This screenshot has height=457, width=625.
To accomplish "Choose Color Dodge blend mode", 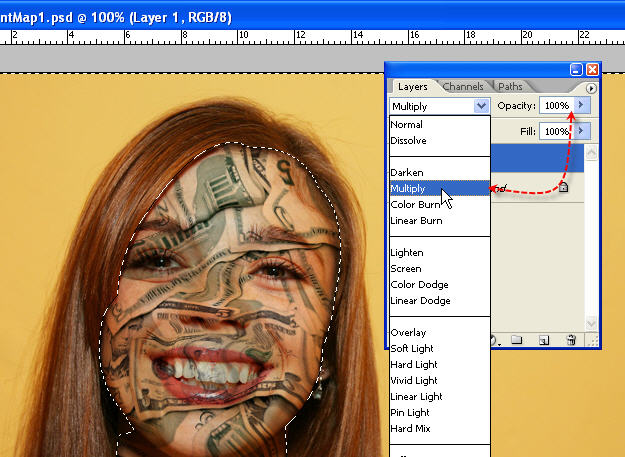I will tap(440, 284).
